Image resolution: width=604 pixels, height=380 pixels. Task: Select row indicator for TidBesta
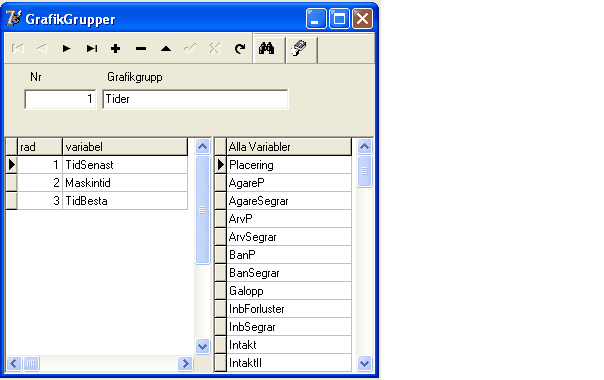point(12,201)
